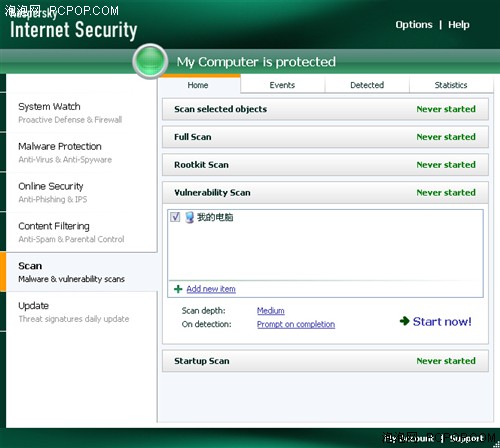Click the green plus icon to add item
This screenshot has width=500, height=448.
pyautogui.click(x=178, y=289)
